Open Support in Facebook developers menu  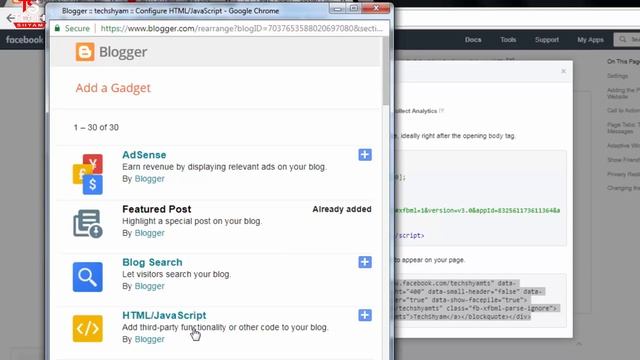click(x=547, y=40)
